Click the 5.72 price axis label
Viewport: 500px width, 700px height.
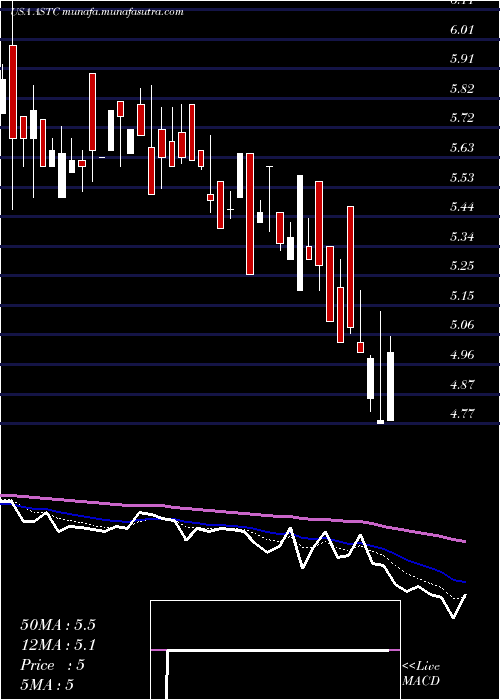[462, 118]
